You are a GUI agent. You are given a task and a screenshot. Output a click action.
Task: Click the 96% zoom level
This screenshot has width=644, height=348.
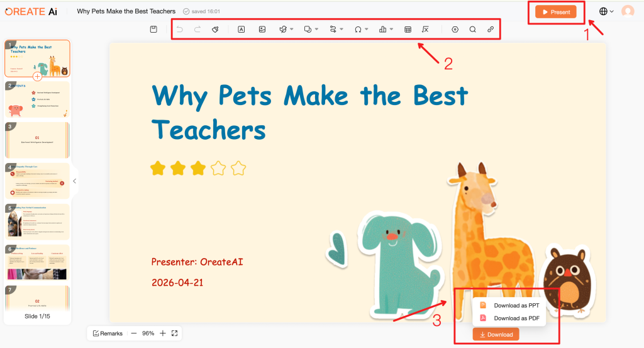(148, 333)
